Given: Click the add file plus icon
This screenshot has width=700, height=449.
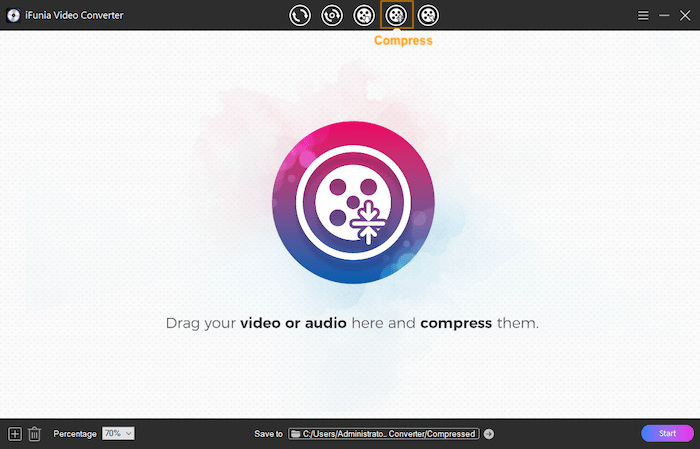Looking at the screenshot, I should [x=15, y=434].
